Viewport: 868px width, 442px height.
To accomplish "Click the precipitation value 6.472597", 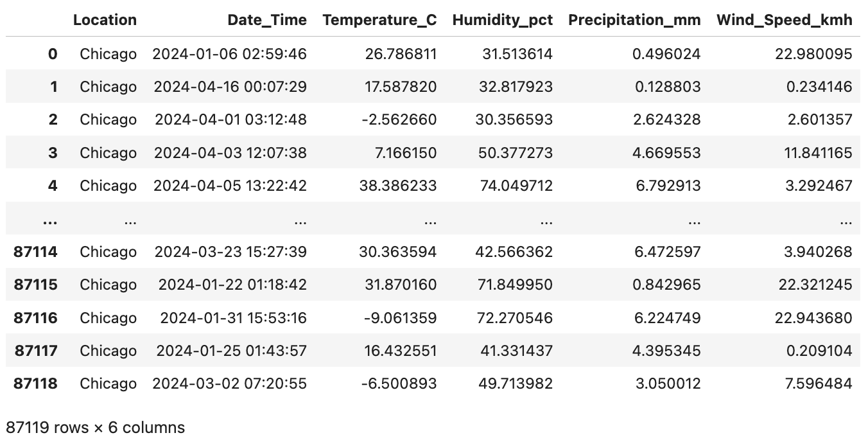I will [666, 252].
